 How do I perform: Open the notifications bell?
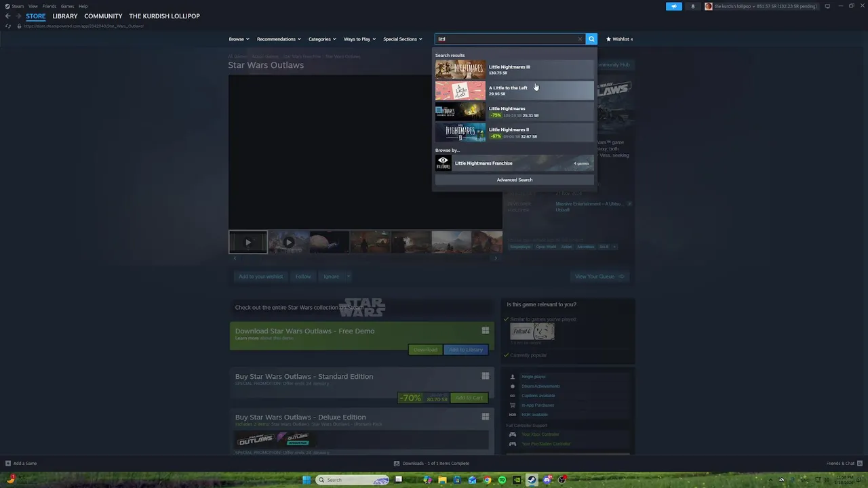(x=692, y=6)
